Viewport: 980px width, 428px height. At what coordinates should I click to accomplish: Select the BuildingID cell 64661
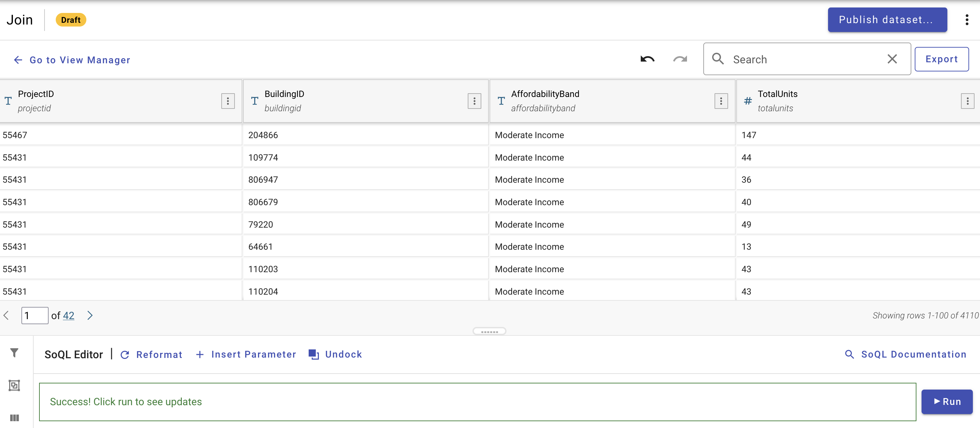click(366, 247)
